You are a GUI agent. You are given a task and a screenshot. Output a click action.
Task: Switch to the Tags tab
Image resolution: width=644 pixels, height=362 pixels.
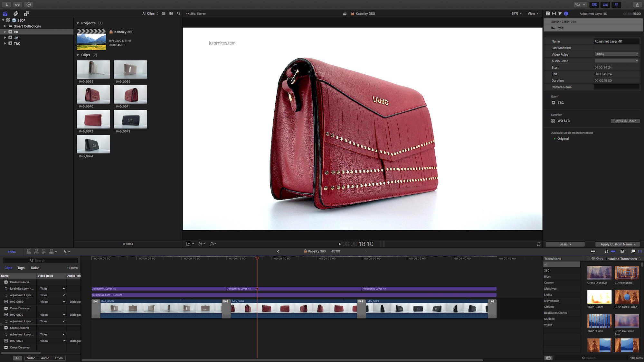pos(21,268)
